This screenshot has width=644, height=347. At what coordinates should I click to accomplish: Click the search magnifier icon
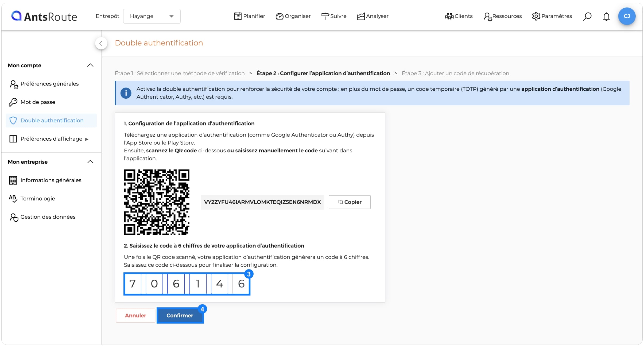pyautogui.click(x=587, y=17)
